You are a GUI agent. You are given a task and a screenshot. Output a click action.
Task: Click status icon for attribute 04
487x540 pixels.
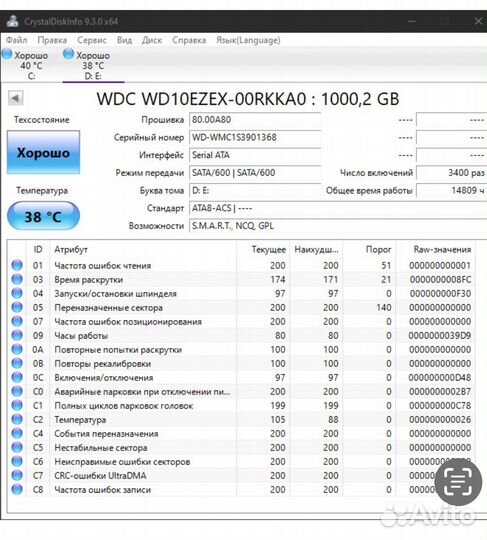click(x=17, y=293)
